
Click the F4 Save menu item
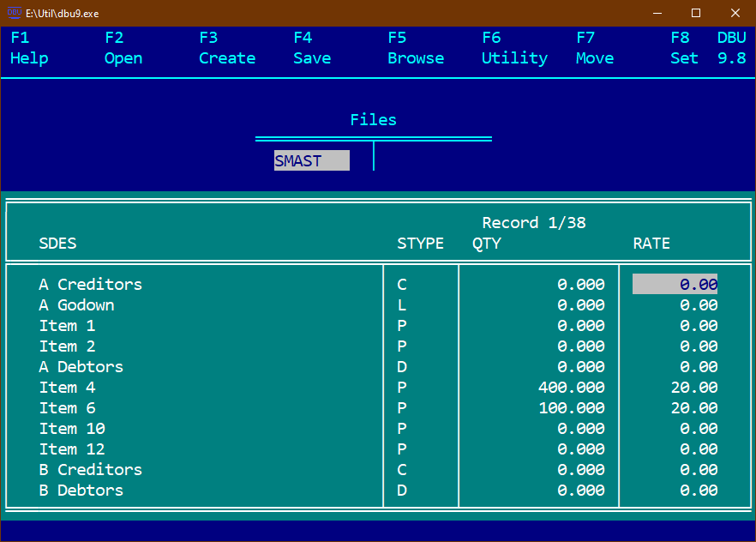[312, 49]
